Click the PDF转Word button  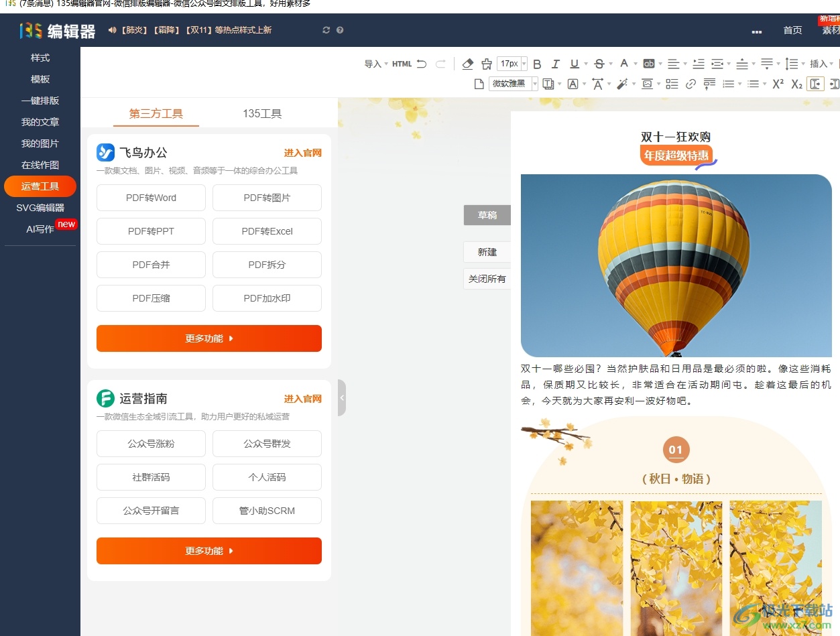[151, 198]
